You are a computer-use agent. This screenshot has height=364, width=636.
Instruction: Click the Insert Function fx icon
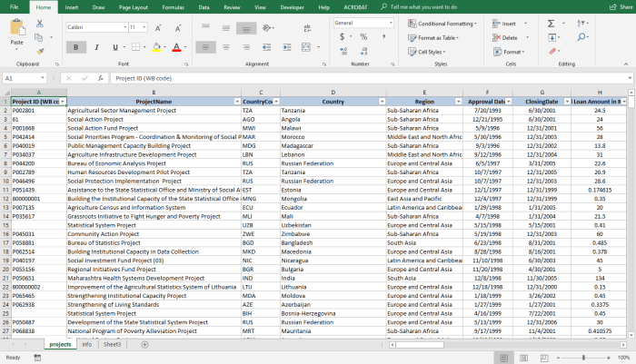coord(100,78)
